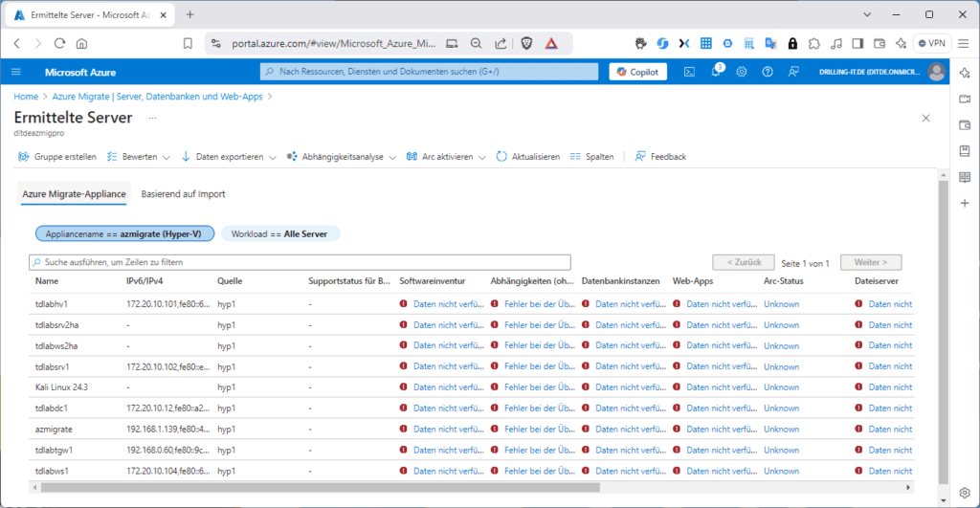Share this page via share icon
The height and width of the screenshot is (508, 980).
[501, 43]
